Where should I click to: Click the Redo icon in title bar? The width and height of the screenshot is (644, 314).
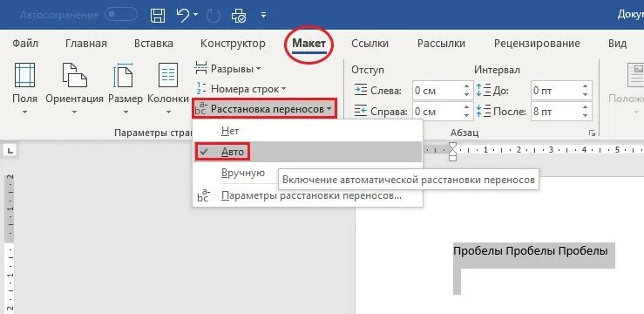[213, 16]
